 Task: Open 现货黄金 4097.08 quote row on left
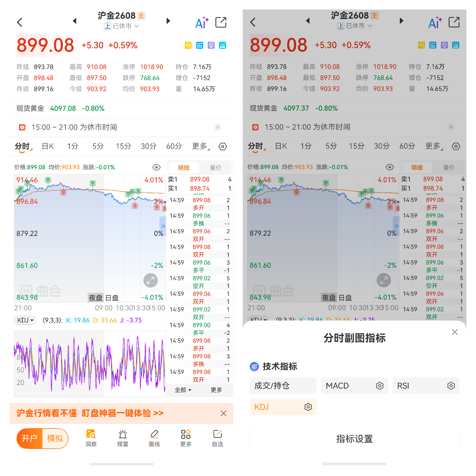tap(121, 108)
